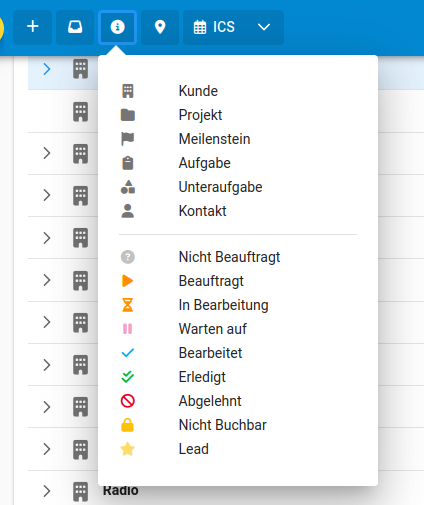The width and height of the screenshot is (424, 505).
Task: Open the ICS calendar dropdown
Action: pyautogui.click(x=233, y=27)
